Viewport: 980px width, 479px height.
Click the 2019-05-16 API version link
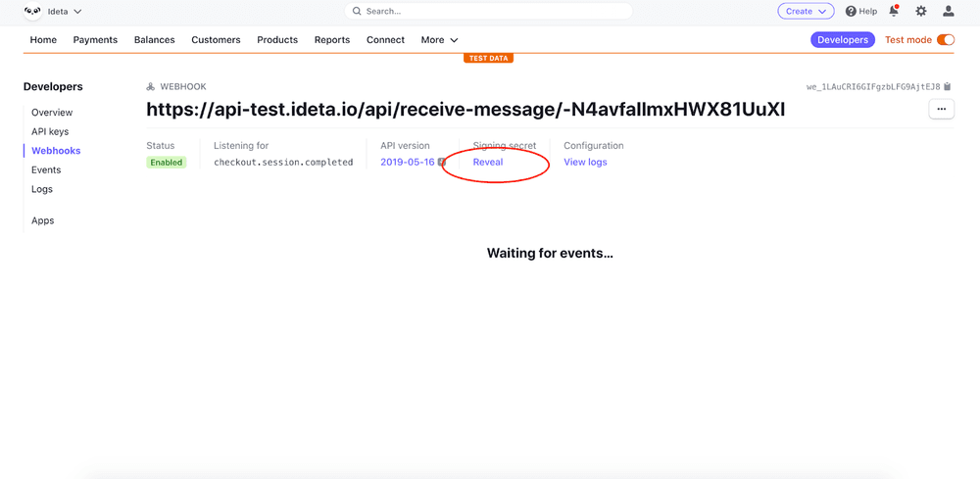pyautogui.click(x=408, y=163)
